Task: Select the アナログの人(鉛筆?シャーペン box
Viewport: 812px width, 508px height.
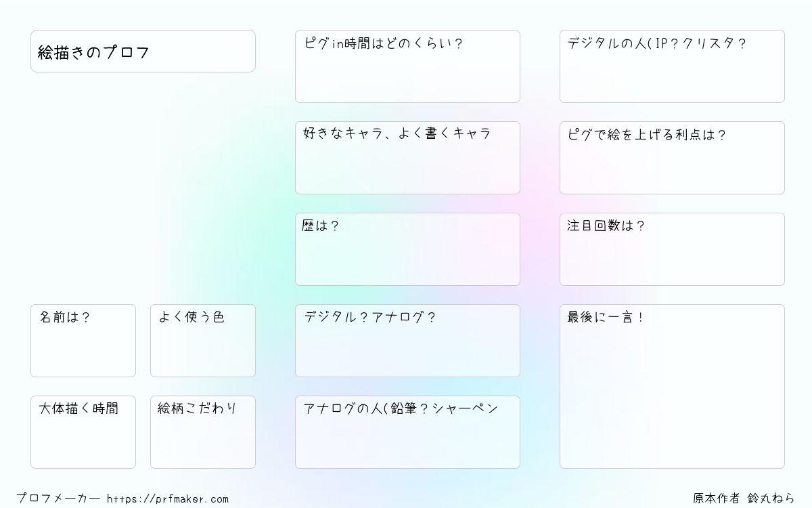Action: pos(407,432)
